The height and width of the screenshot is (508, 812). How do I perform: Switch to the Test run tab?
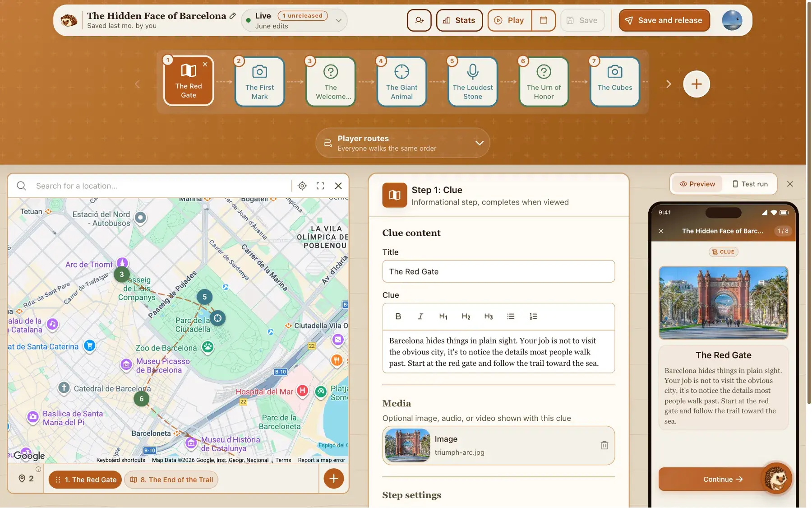pos(750,184)
